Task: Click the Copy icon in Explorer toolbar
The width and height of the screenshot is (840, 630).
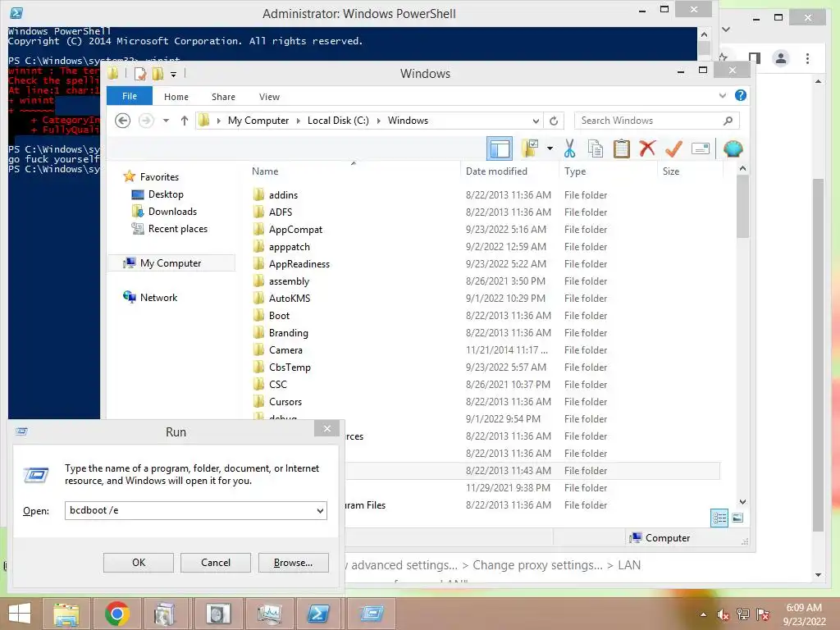Action: point(596,148)
